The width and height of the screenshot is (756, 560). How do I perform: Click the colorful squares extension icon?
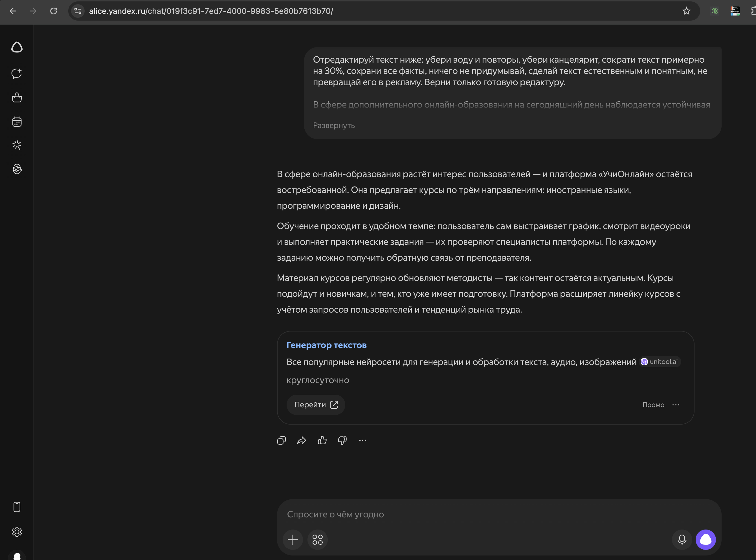(x=735, y=11)
